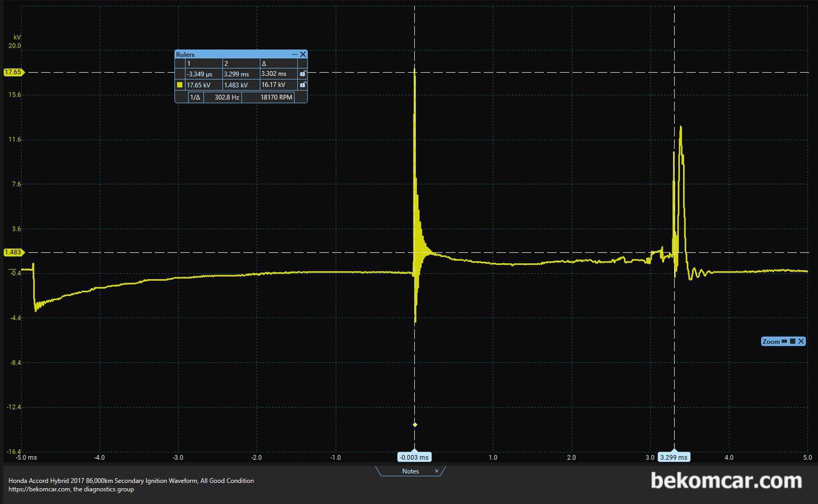
Task: Click the kV axis unit label
Action: (x=17, y=38)
